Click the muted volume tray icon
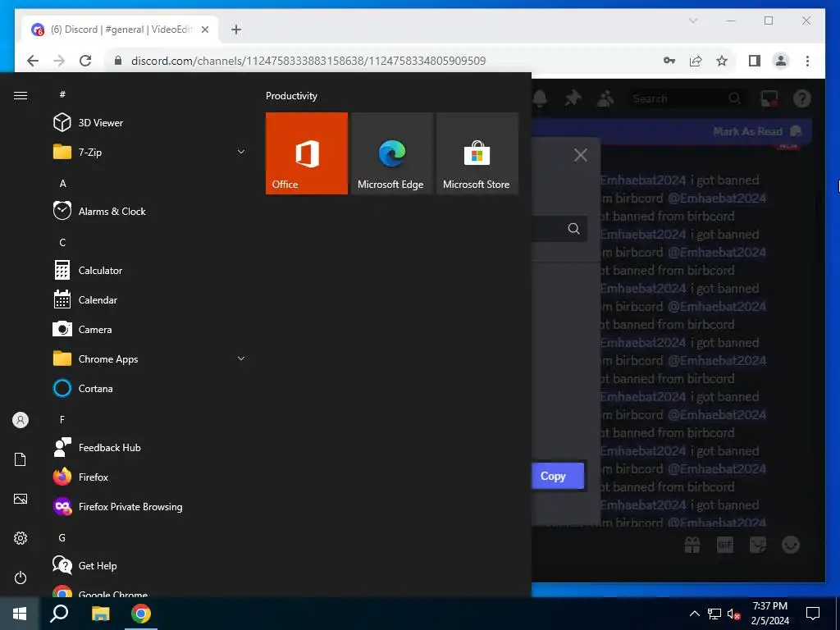The height and width of the screenshot is (630, 840). 734,614
